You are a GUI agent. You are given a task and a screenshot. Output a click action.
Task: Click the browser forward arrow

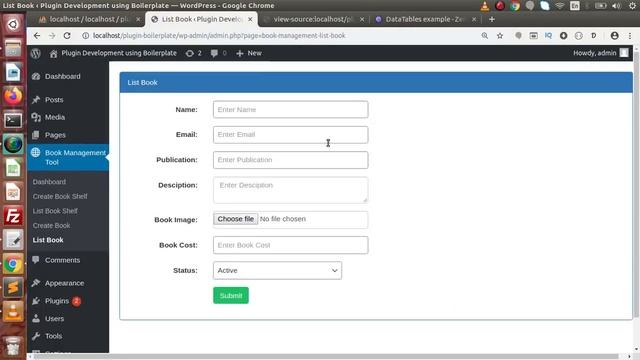coord(52,36)
